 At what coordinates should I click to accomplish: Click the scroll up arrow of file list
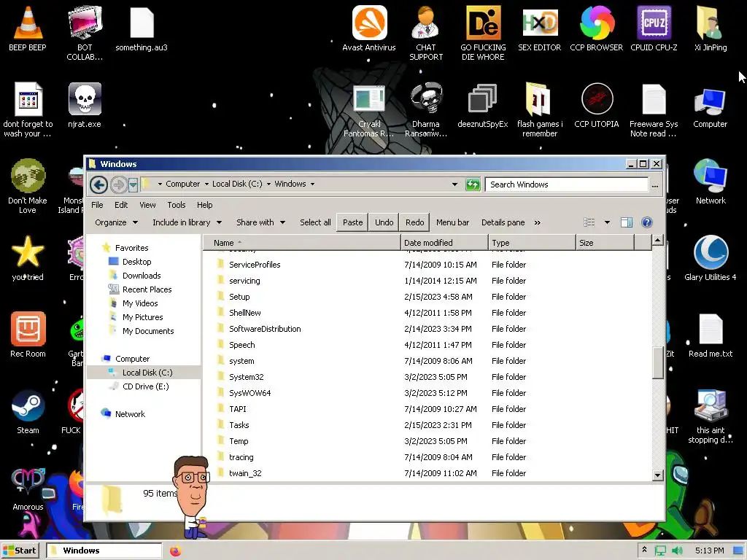click(x=657, y=240)
